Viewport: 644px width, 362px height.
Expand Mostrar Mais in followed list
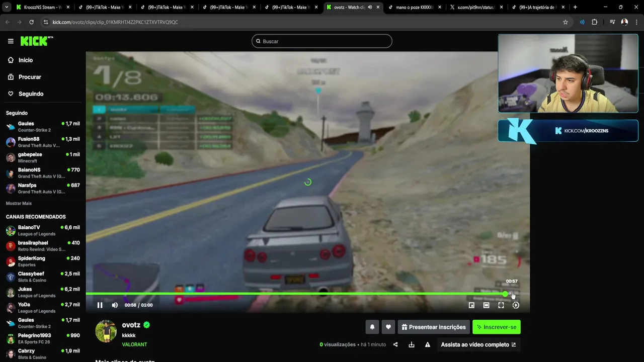pyautogui.click(x=19, y=204)
